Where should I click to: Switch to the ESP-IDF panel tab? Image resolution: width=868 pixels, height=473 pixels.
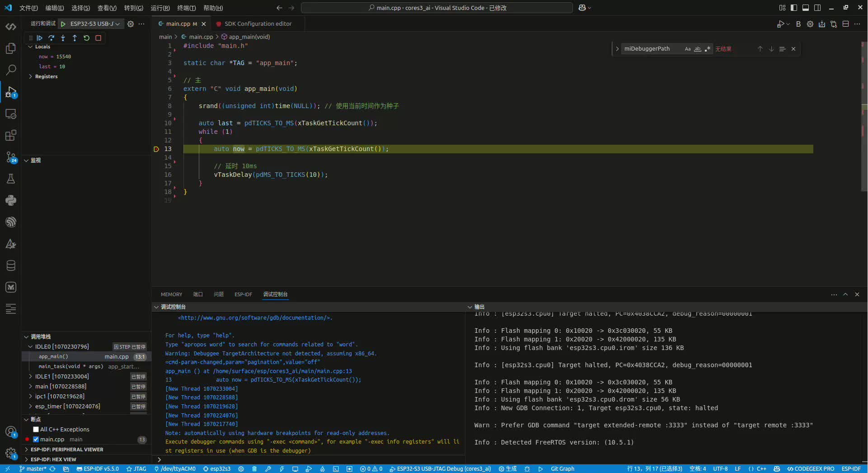(243, 294)
